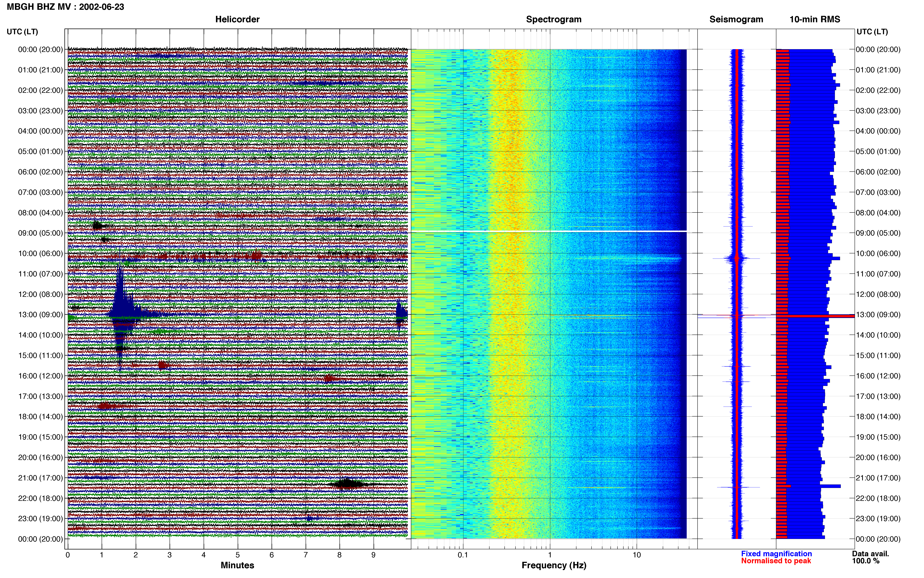Click the left '08:00 (04:00)' time label

pos(41,212)
